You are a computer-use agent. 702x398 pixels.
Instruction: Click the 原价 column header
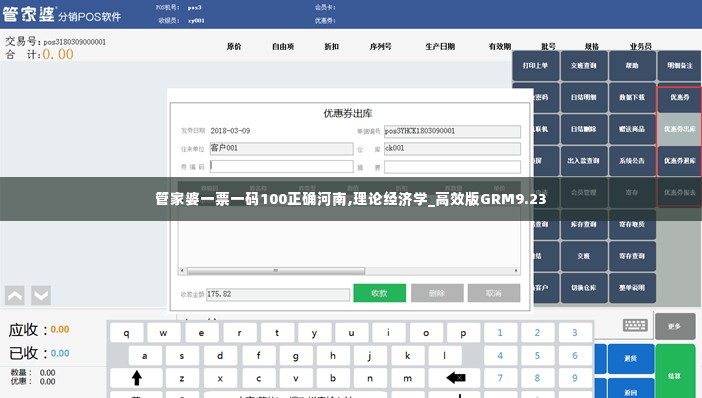click(x=234, y=46)
